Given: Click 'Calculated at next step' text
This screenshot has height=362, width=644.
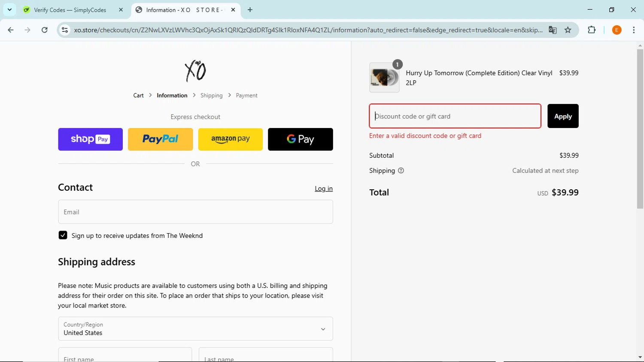Looking at the screenshot, I should click(x=545, y=170).
